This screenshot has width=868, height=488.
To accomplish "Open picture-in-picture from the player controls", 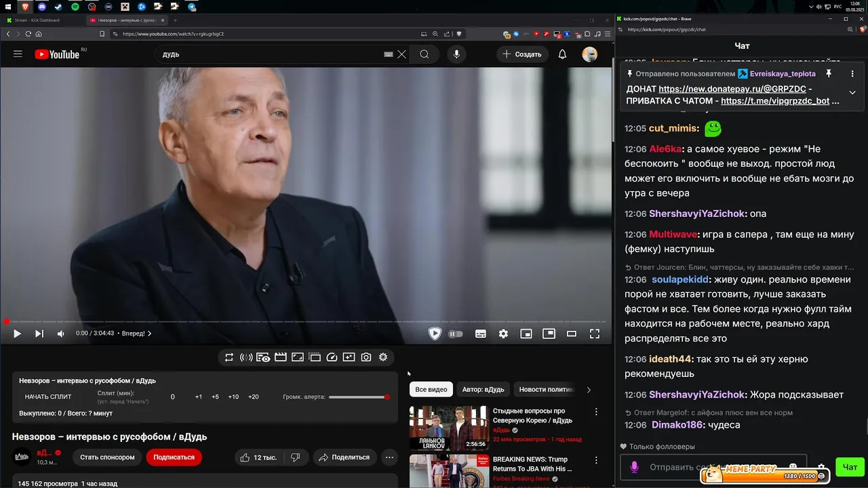I will coord(549,333).
